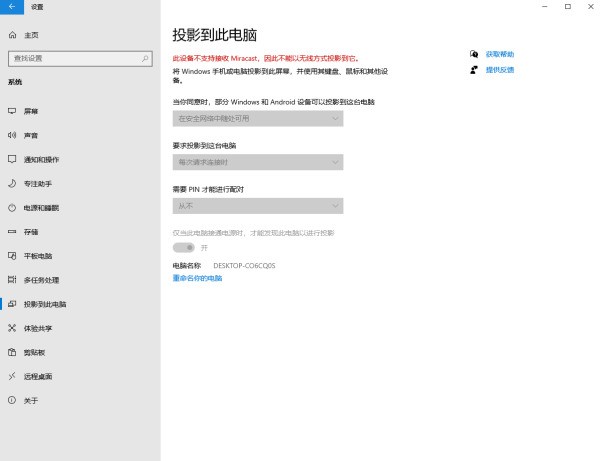Click the 体验共享 shared experiences icon
The image size is (600, 461).
12,328
